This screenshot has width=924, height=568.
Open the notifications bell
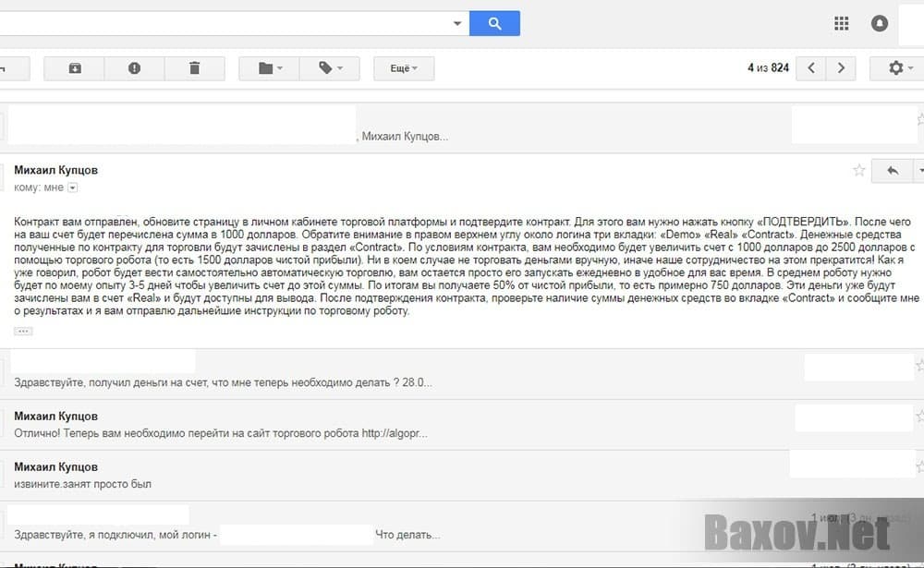(x=881, y=23)
